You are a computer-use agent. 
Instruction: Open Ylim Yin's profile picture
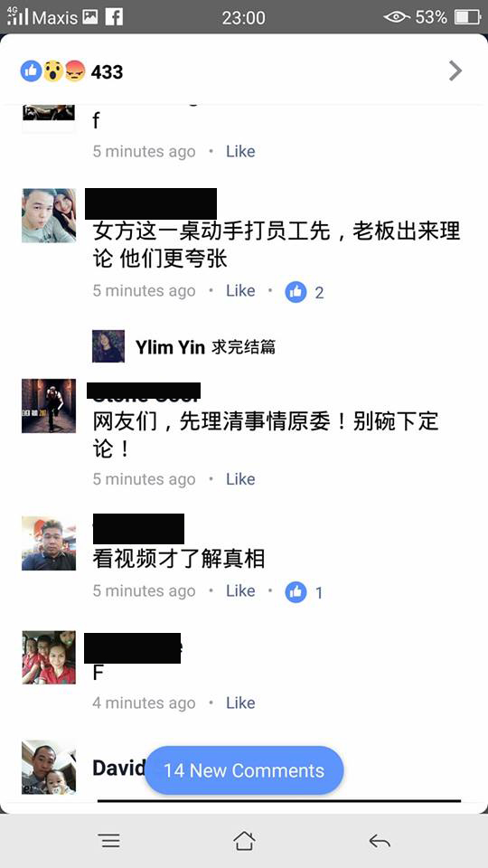108,346
